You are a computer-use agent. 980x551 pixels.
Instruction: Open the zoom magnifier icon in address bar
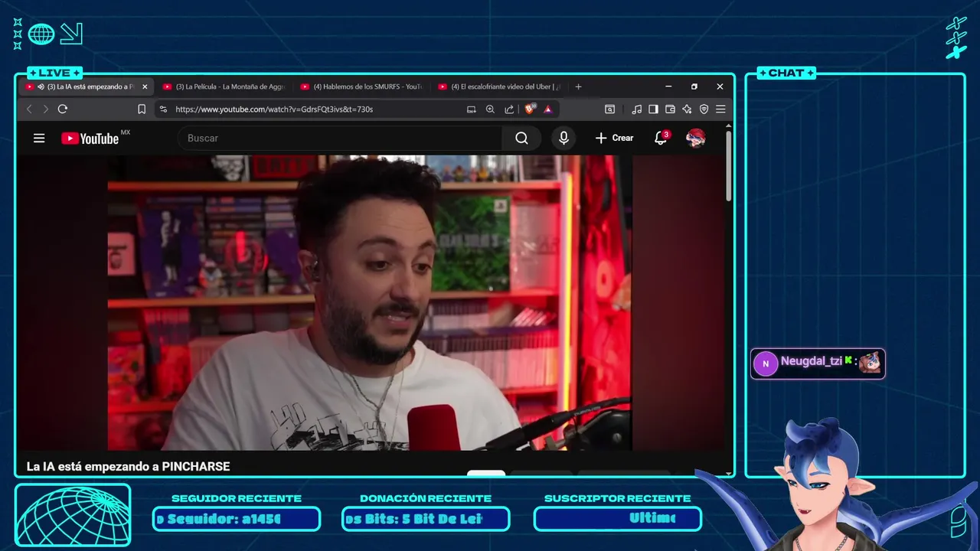(490, 109)
